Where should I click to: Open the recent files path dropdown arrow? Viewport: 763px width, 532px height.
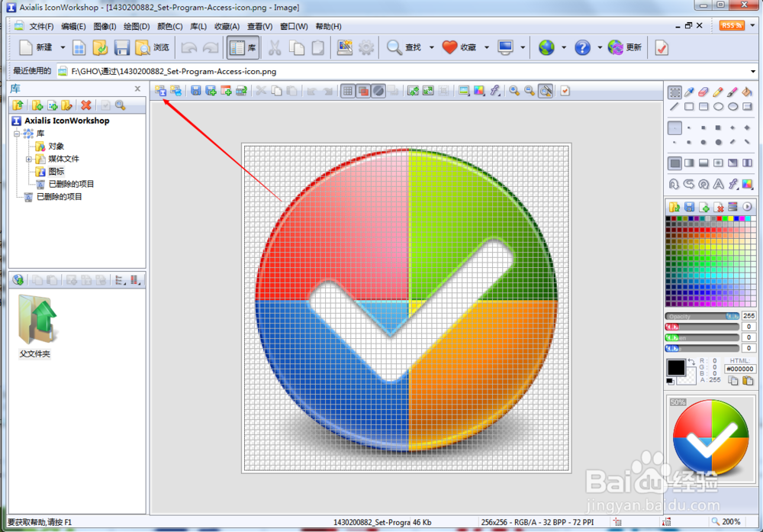tap(753, 71)
